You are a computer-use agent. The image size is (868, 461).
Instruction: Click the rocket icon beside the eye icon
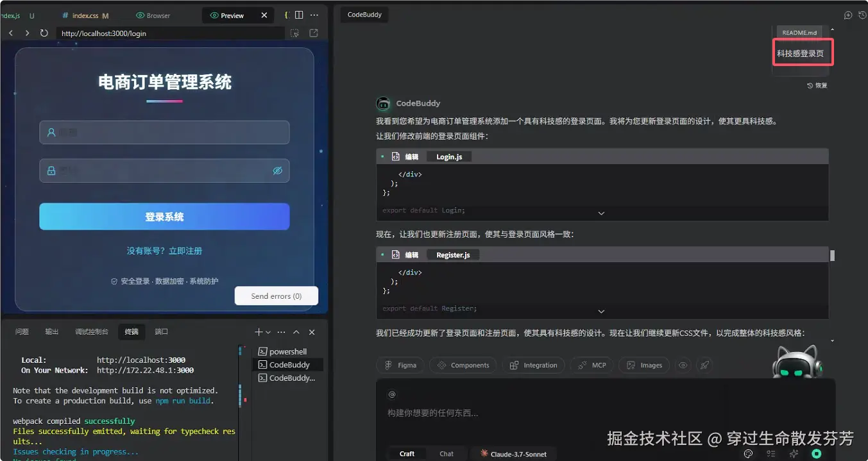point(704,365)
